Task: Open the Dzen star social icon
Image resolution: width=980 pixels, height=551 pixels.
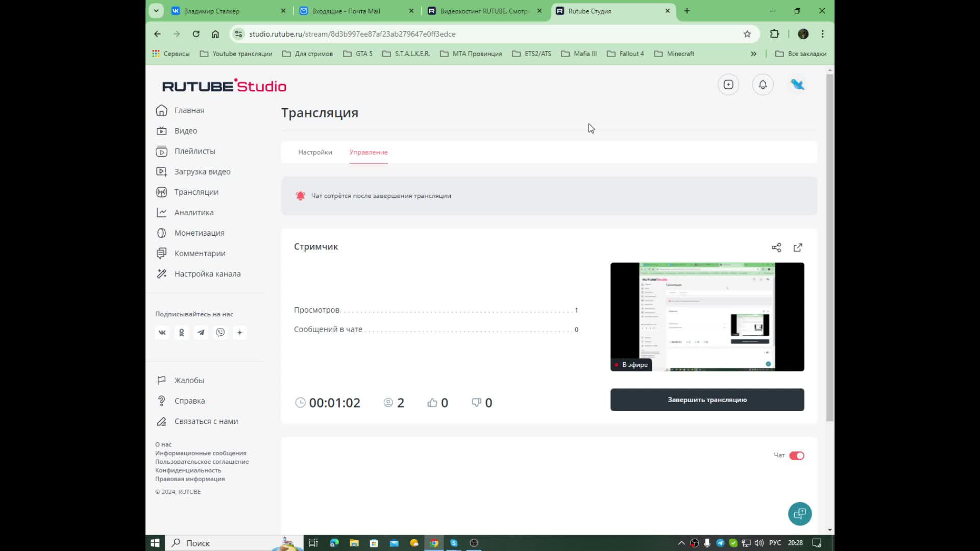Action: (x=239, y=332)
